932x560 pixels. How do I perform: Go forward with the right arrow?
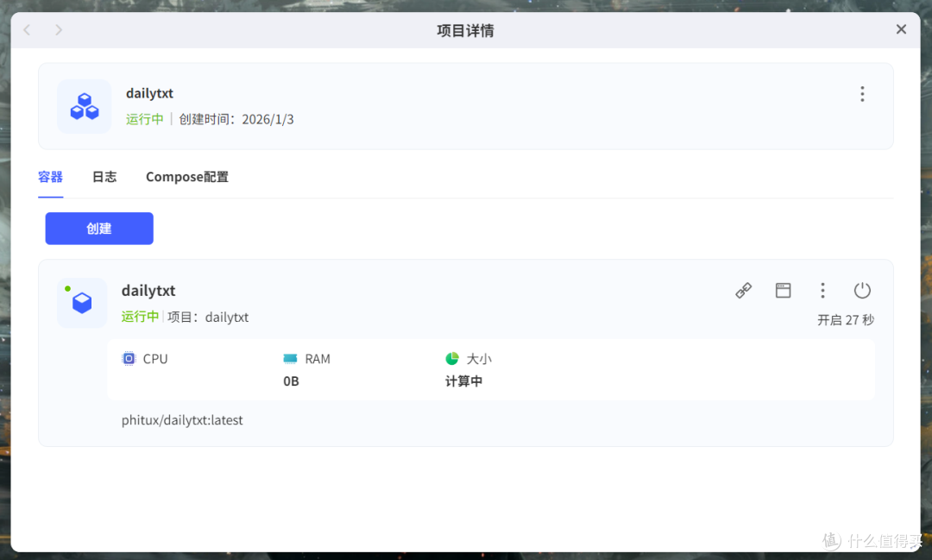59,29
